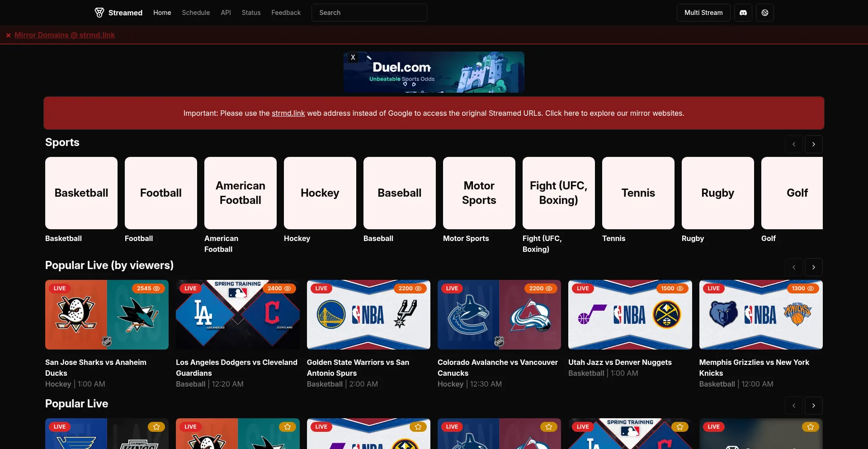Open the Motor Sports tile
868x449 pixels.
[x=479, y=193]
